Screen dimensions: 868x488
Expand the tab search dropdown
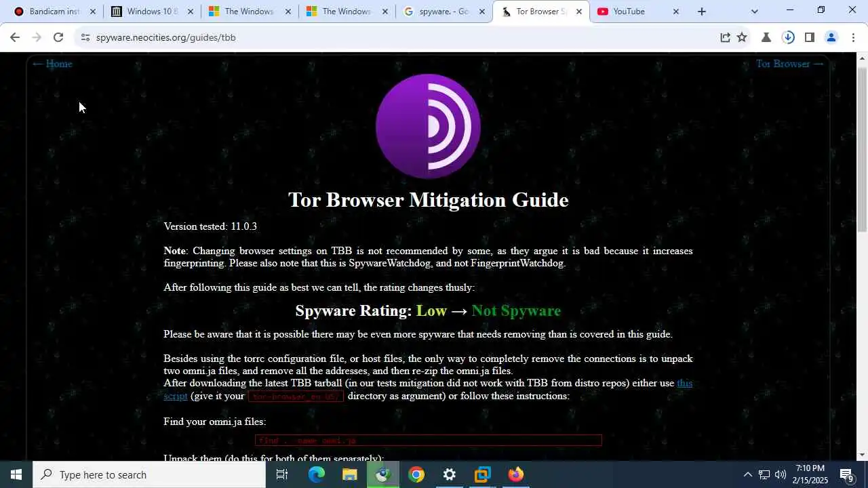coord(755,12)
